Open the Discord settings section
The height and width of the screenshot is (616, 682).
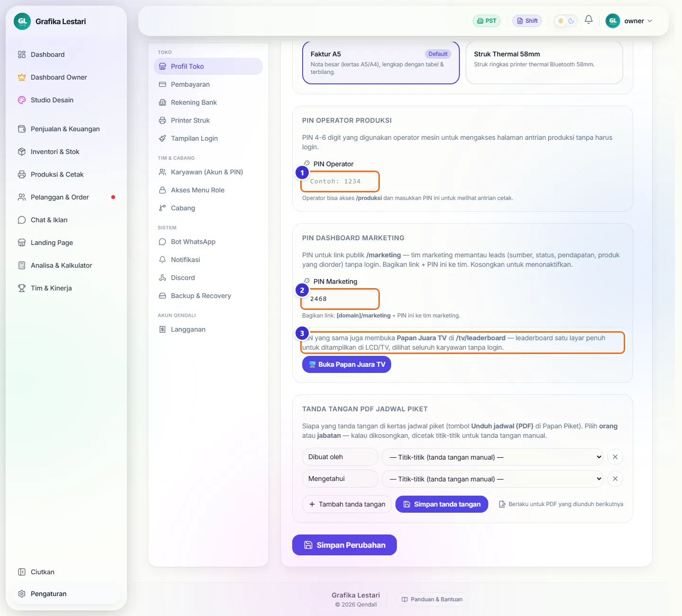click(x=208, y=278)
